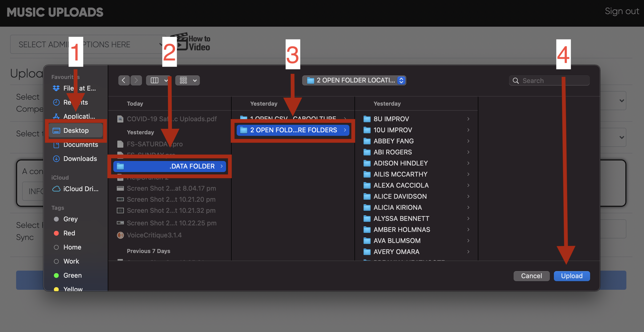The image size is (644, 332).
Task: Select iCloud Drive in sidebar
Action: pyautogui.click(x=81, y=189)
